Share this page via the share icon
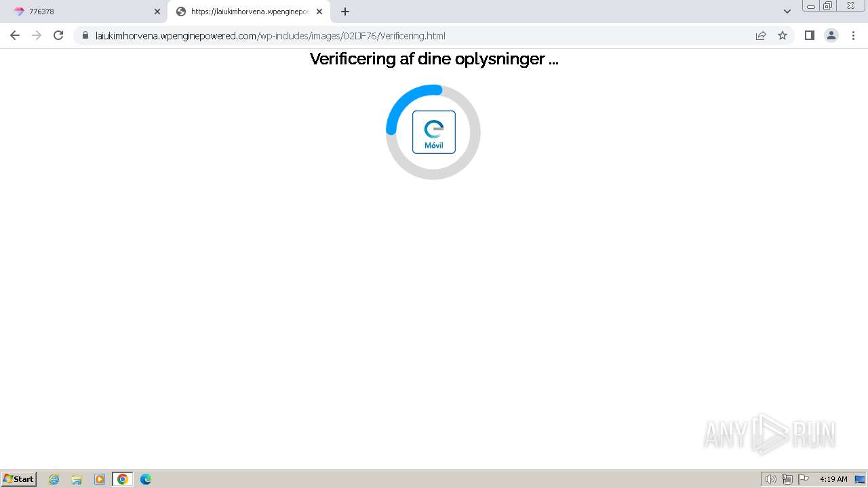The image size is (868, 488). coord(761,35)
